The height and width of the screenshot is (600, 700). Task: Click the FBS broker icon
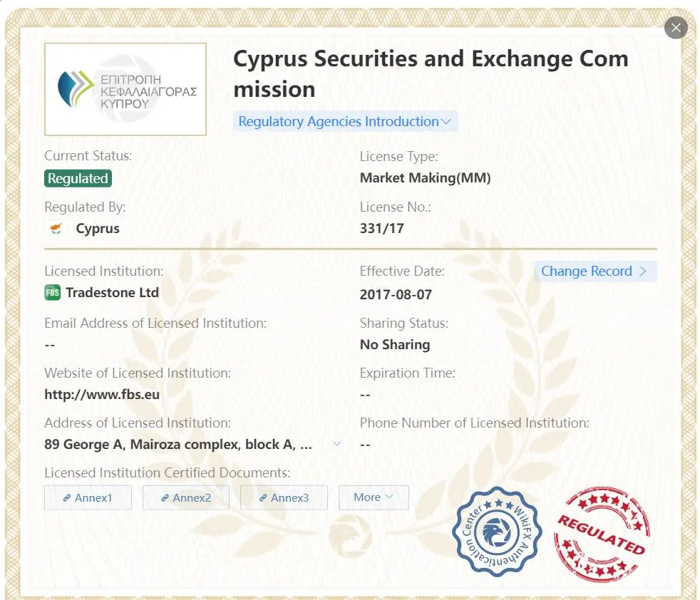[x=52, y=293]
